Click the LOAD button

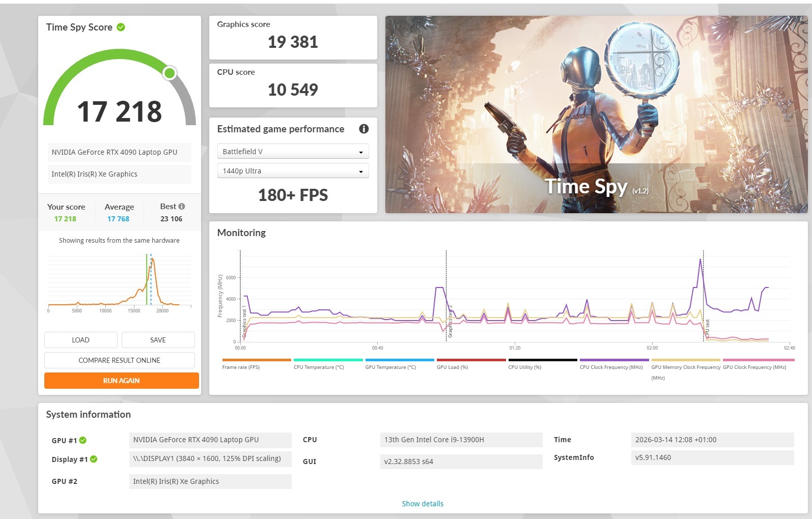(80, 340)
